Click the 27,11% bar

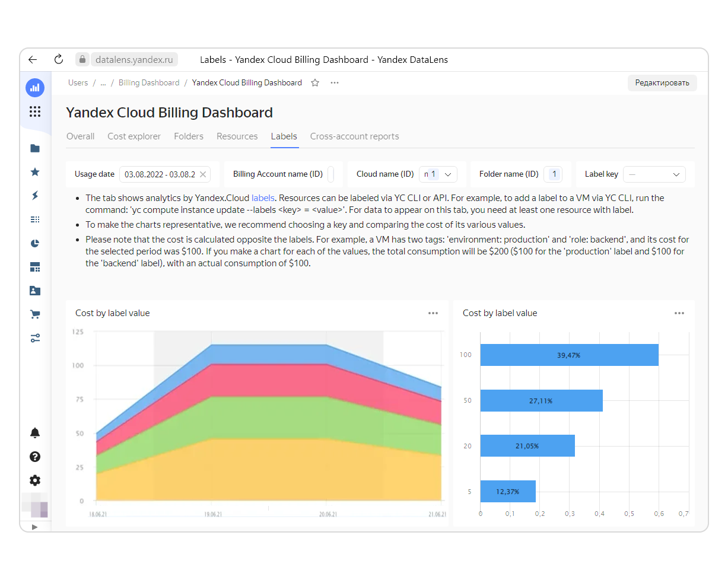[541, 401]
